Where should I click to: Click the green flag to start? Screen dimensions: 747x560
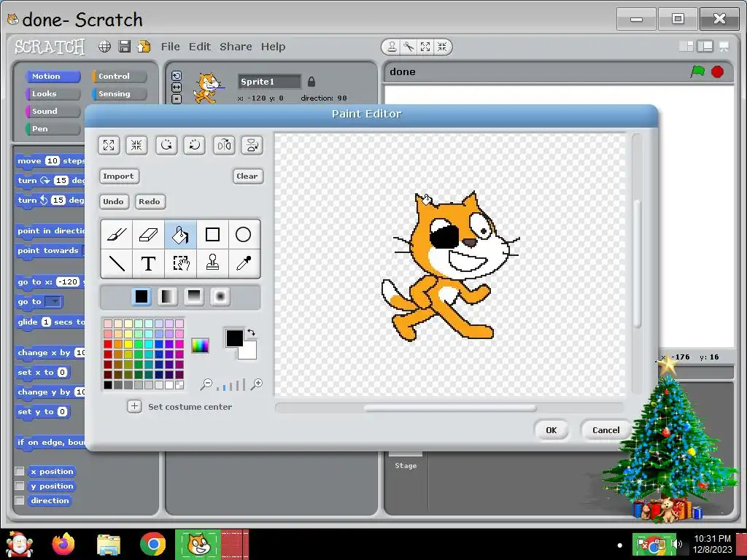pyautogui.click(x=698, y=72)
